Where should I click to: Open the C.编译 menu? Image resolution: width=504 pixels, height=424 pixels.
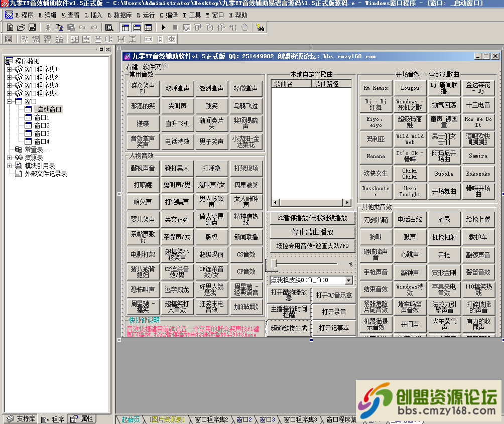click(x=169, y=15)
